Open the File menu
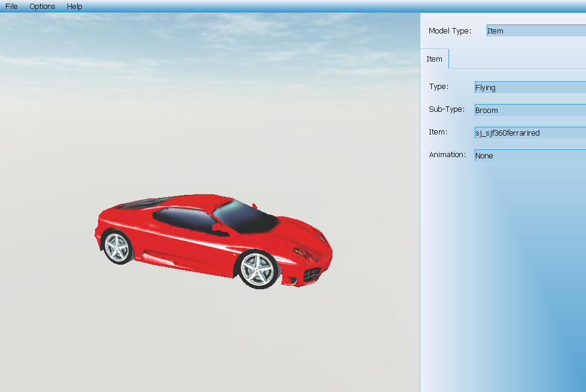Screen dimensions: 586x392 (11, 7)
